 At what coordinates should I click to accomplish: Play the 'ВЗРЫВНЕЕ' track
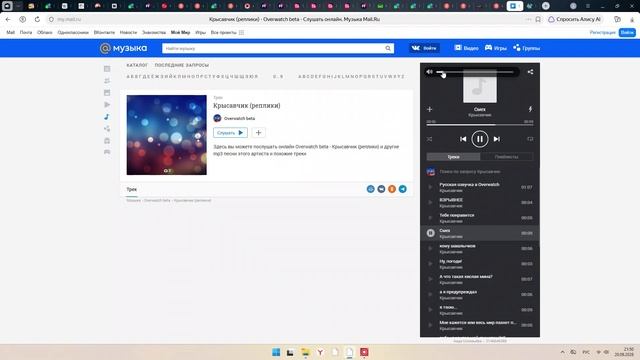pyautogui.click(x=430, y=202)
